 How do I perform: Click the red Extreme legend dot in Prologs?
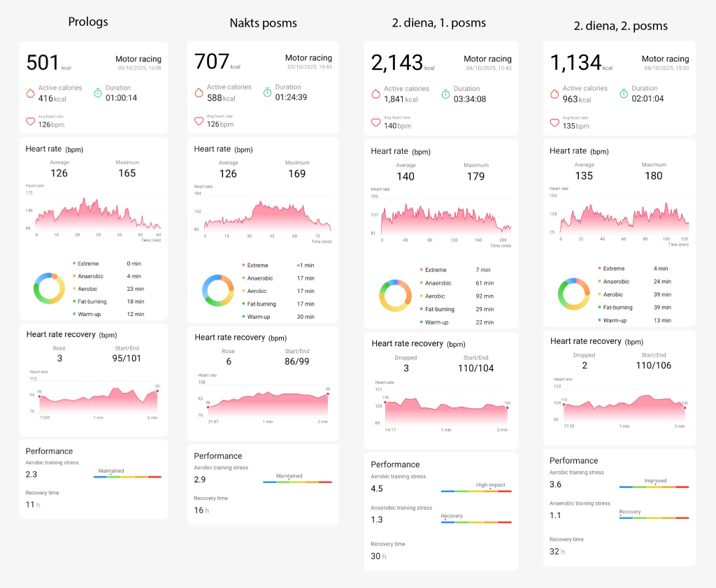[x=73, y=263]
